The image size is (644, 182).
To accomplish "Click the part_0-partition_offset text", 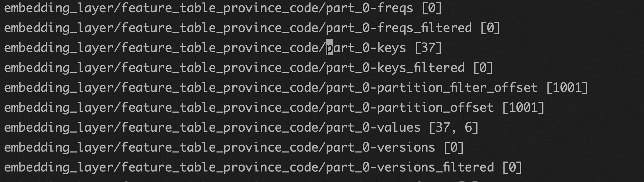I will click(410, 108).
